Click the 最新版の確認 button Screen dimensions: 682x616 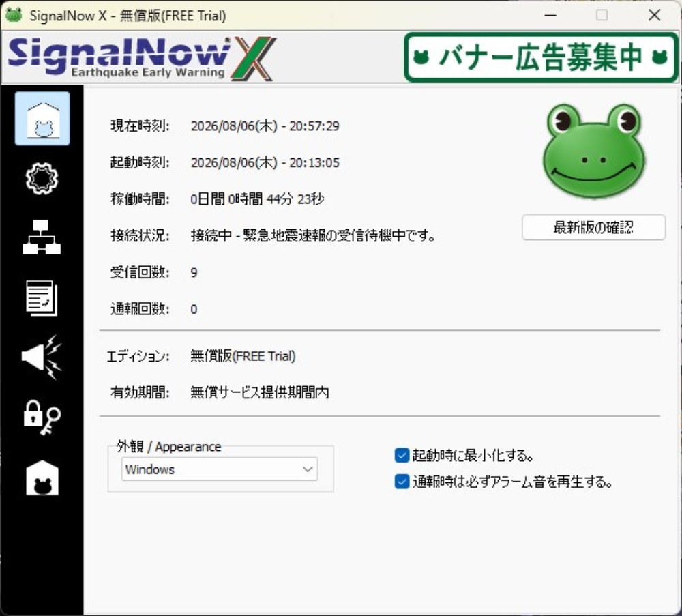click(594, 227)
